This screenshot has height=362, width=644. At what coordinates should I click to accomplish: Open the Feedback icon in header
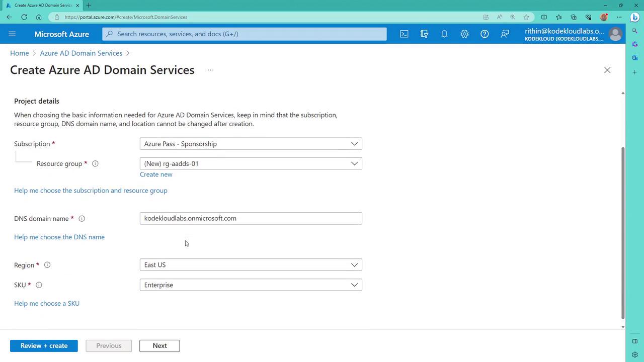tap(505, 34)
